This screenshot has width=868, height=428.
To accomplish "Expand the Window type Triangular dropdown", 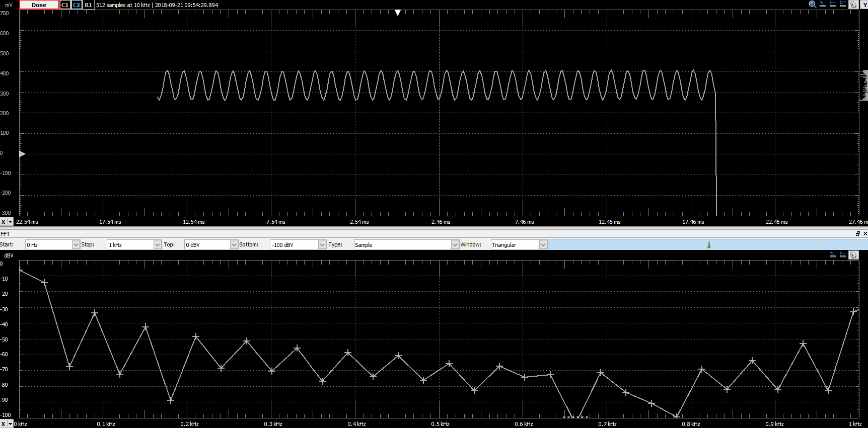I will click(543, 244).
